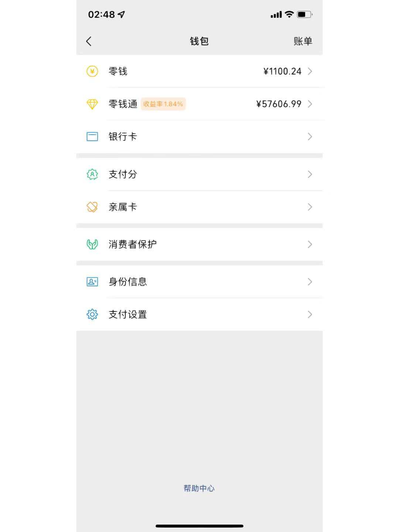
Task: Open the 帮助中心 link
Action: point(199,488)
